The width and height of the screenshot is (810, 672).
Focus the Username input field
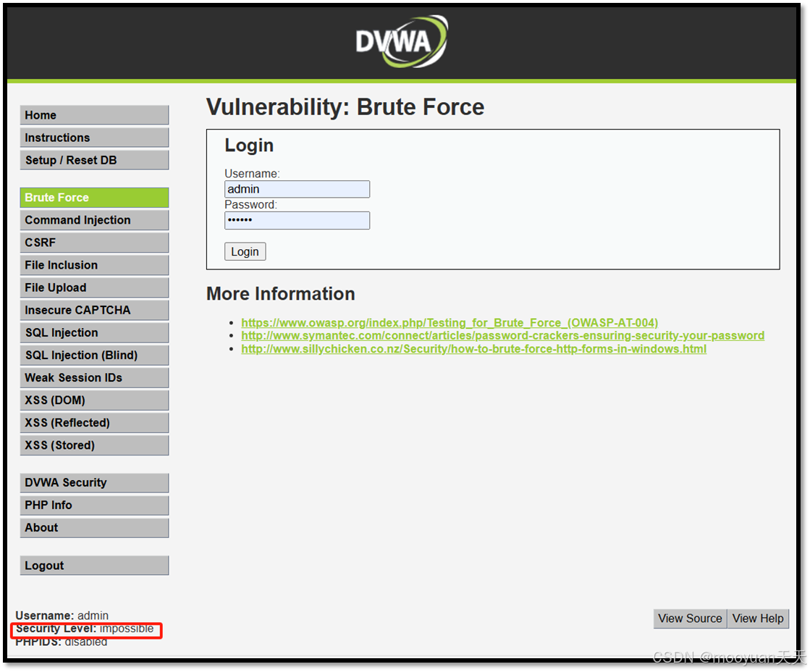[297, 189]
